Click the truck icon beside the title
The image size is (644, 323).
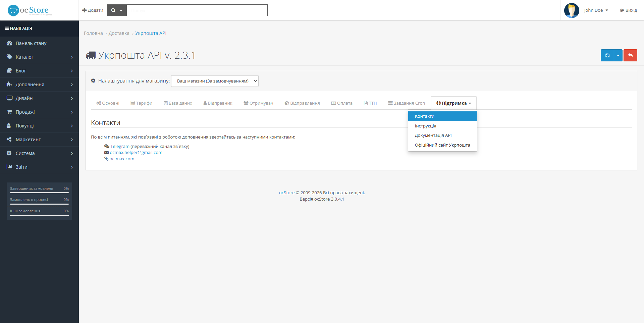coord(91,56)
